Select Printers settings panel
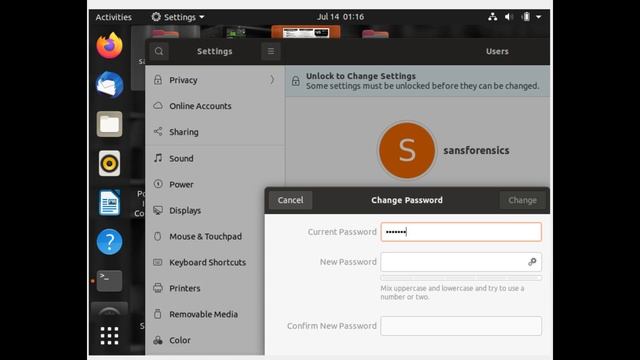Viewport: 640px width, 360px height. coord(205,288)
